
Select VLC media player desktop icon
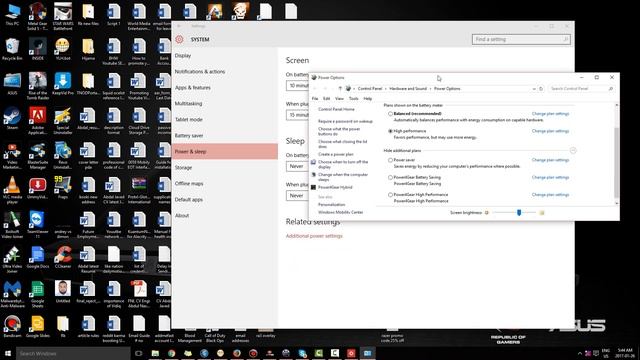(12, 190)
